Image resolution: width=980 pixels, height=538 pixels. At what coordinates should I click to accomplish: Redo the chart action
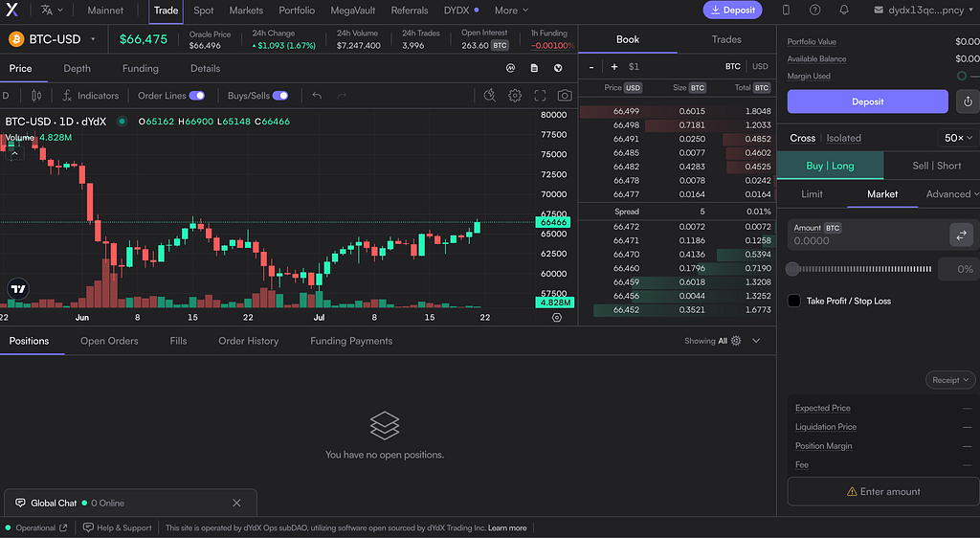click(342, 96)
